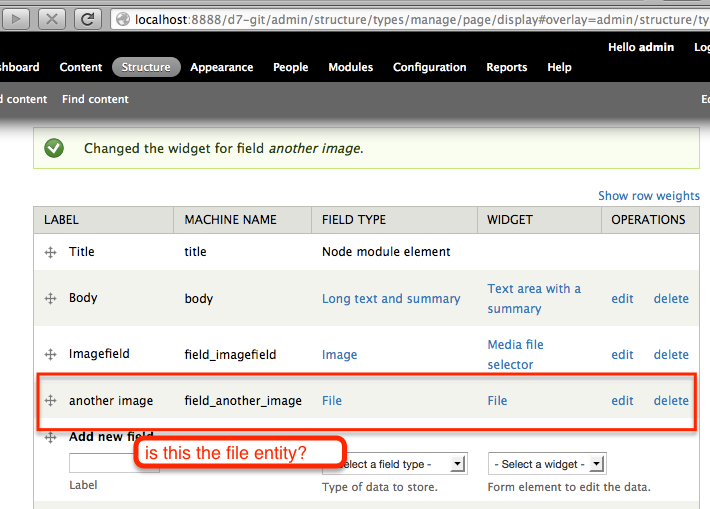This screenshot has width=710, height=509.
Task: Click the FIELD TYPE column header
Action: point(354,220)
